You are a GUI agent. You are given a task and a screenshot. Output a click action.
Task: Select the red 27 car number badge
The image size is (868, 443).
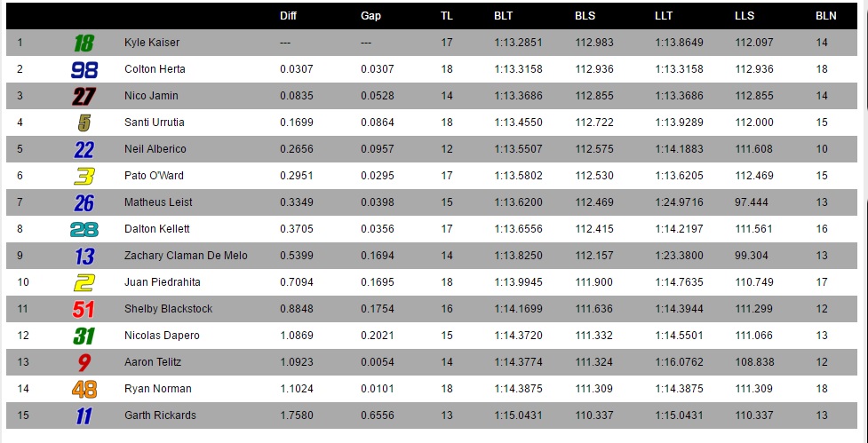pos(84,96)
